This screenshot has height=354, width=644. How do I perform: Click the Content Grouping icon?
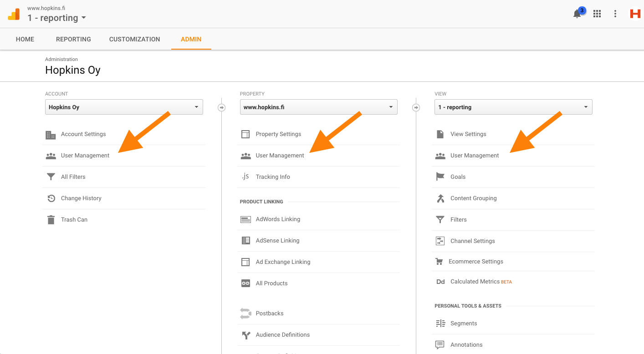point(440,198)
